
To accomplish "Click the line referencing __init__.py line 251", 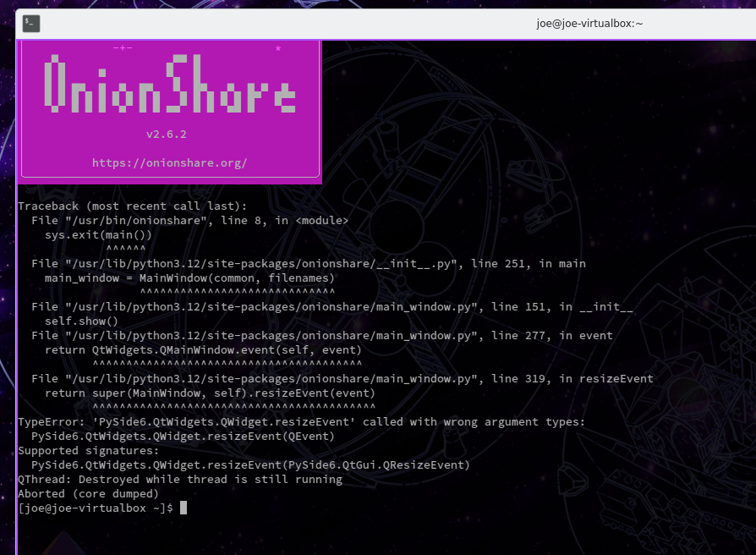I will [309, 264].
